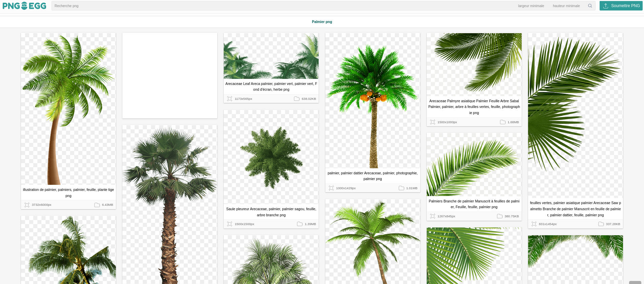Click folder icon next to 638.02KB
The height and width of the screenshot is (284, 644).
(x=297, y=99)
